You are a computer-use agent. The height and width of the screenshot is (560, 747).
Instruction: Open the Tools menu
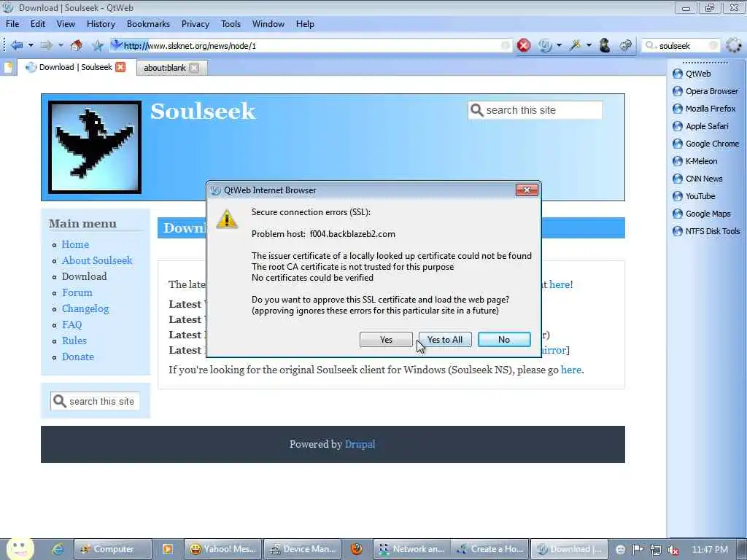click(x=231, y=24)
